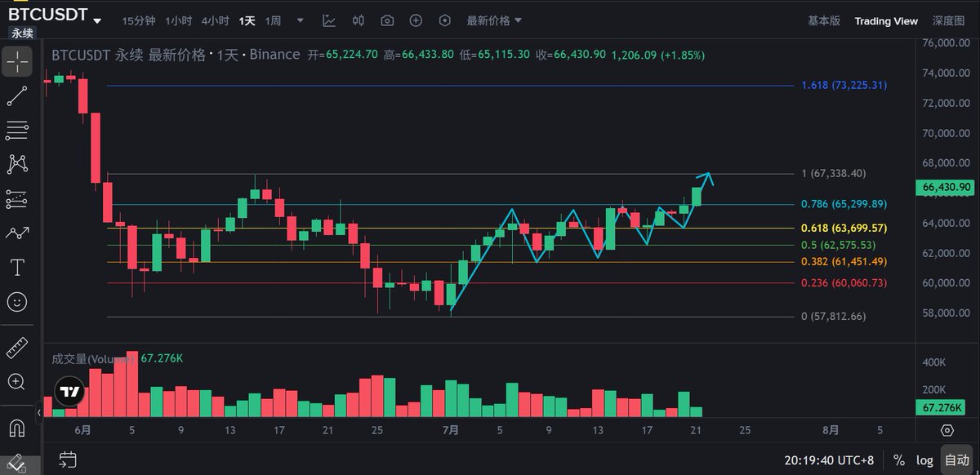Screen dimensions: 980x475
Task: Click the 6月 label on time axis
Action: (82, 429)
